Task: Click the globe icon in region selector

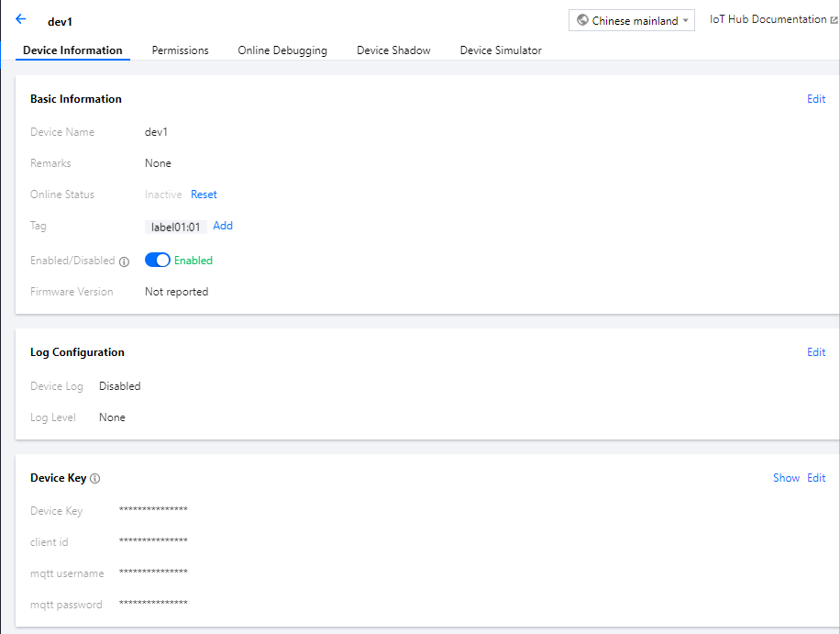Action: (x=582, y=20)
